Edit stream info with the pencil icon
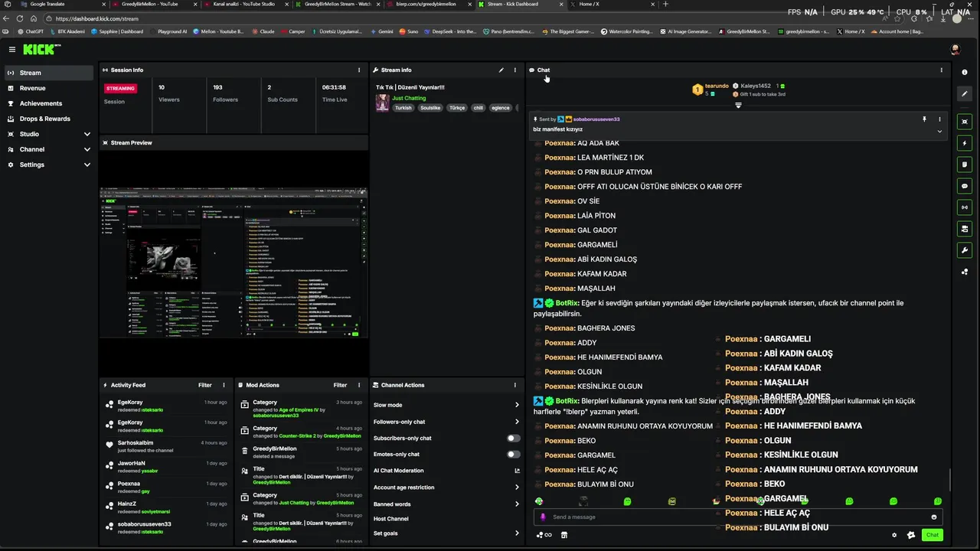This screenshot has width=980, height=551. pyautogui.click(x=501, y=70)
